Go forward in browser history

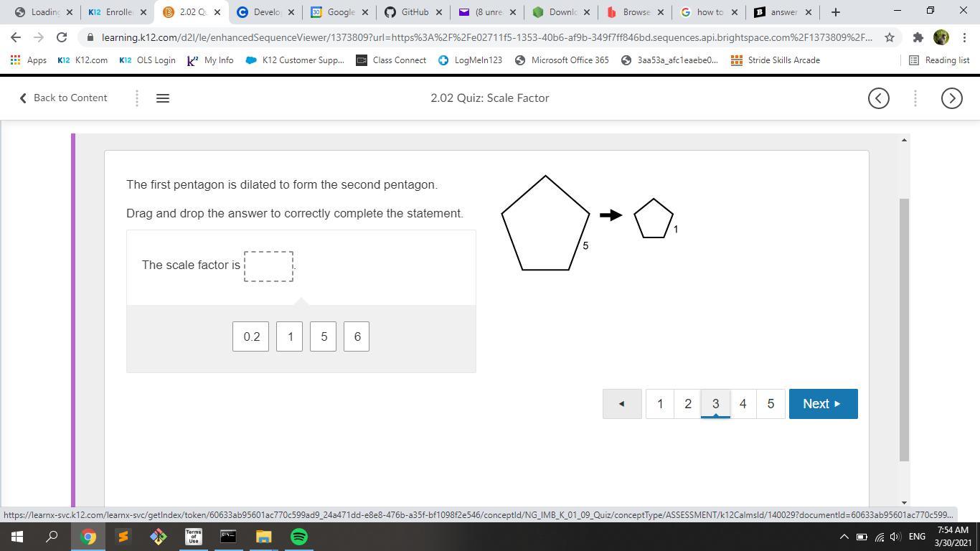(x=39, y=37)
